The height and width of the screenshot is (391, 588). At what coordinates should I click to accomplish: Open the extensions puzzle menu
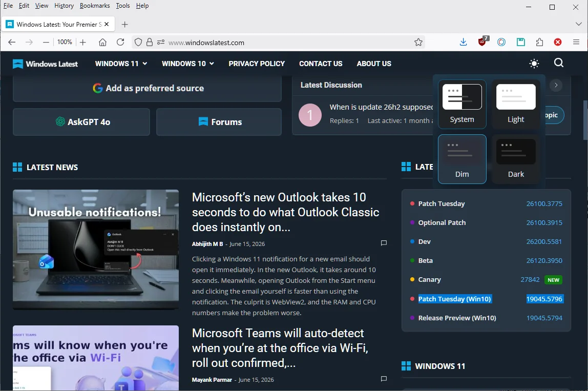coord(539,42)
